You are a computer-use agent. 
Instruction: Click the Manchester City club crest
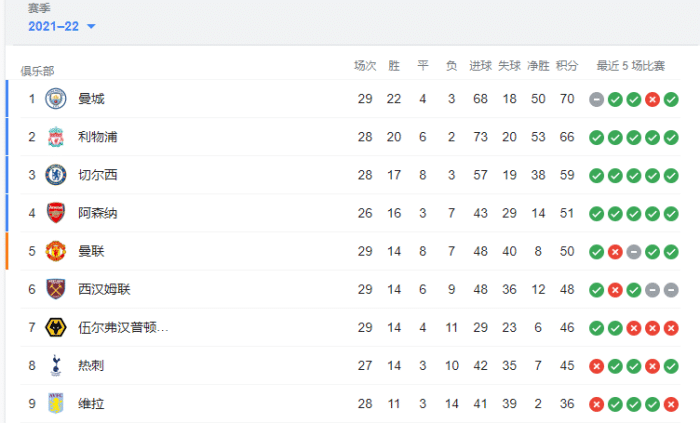(55, 99)
